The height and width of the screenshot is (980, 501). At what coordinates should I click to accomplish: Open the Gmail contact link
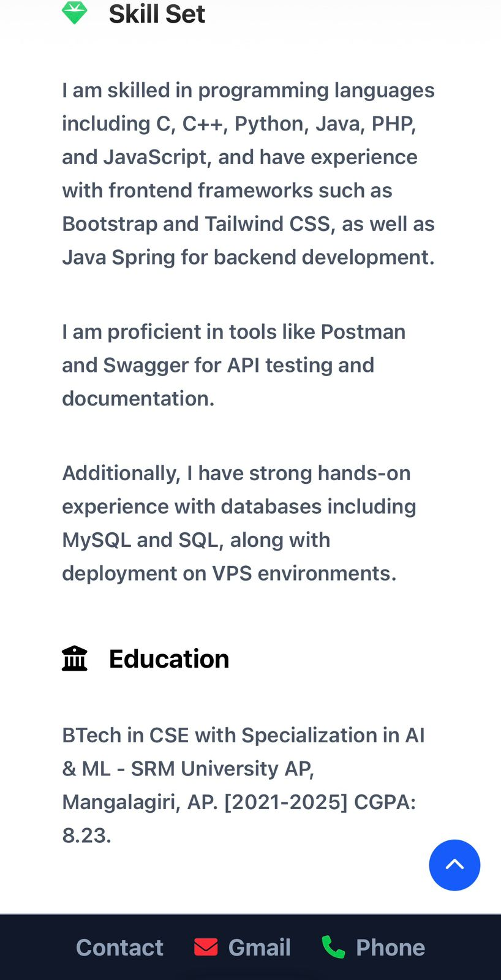259,948
